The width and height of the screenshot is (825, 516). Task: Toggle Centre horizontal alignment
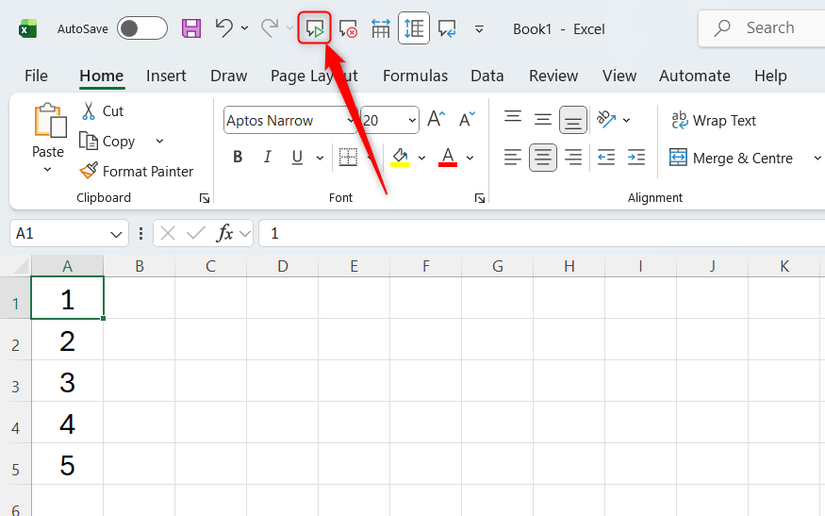point(542,157)
